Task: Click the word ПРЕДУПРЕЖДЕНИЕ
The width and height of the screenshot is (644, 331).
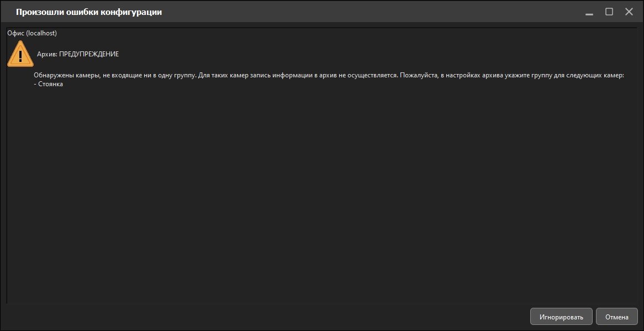Action: (x=89, y=54)
